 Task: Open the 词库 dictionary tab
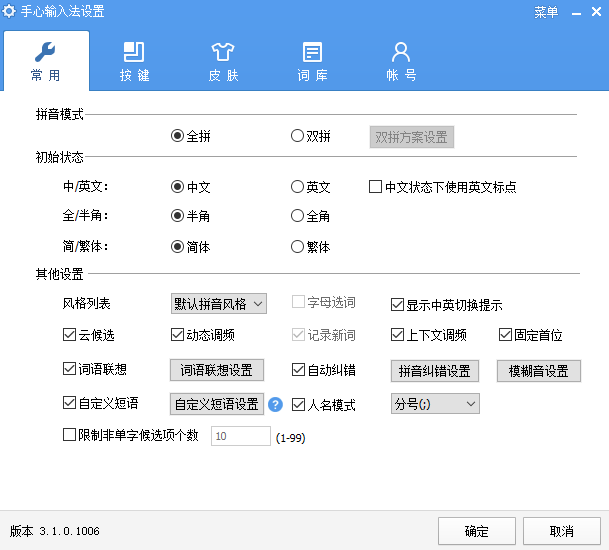(312, 61)
